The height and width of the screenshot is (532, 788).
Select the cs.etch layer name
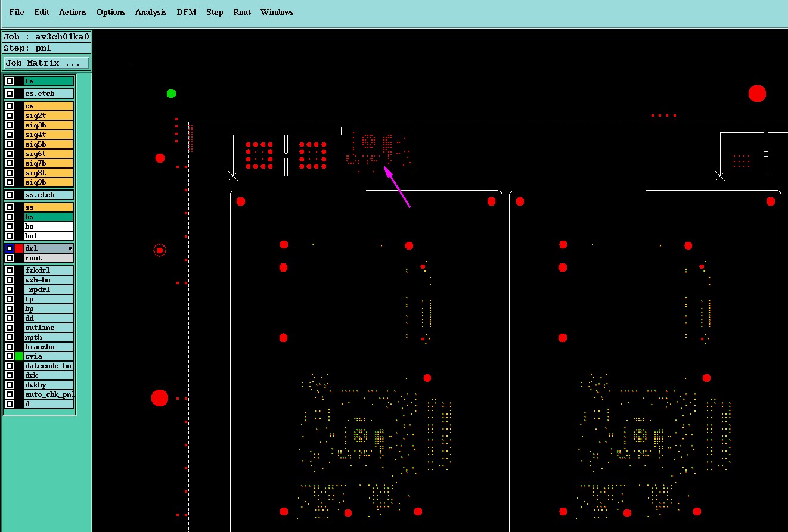(49, 94)
